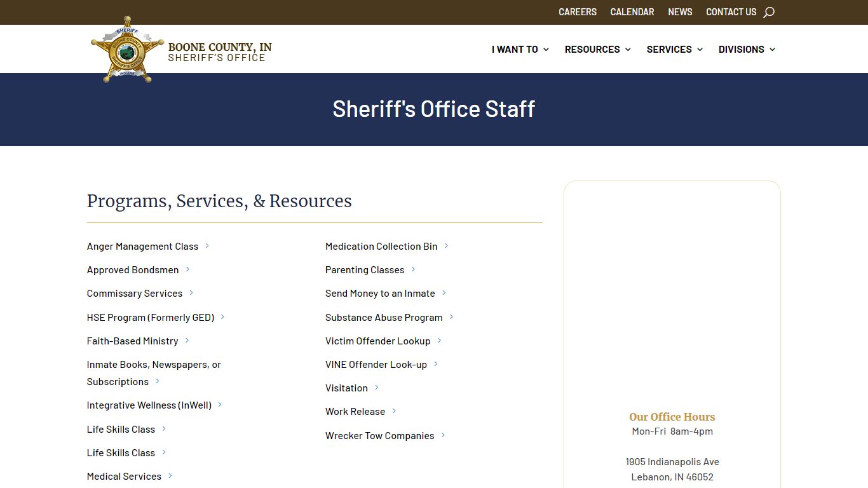Click the 1905 Indianapolis Ave address text
Image resolution: width=868 pixels, height=488 pixels.
coord(672,461)
